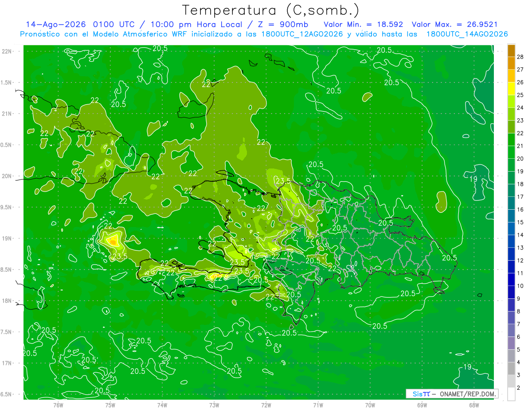Click the "69W" longitude axis label
Viewport: 532px width, 411px height.
click(422, 405)
